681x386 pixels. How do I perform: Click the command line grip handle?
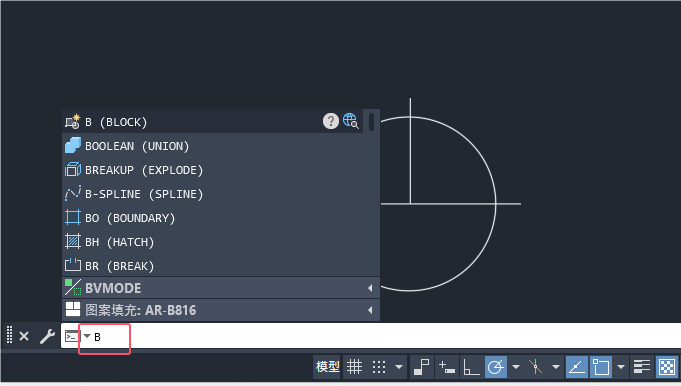point(9,335)
